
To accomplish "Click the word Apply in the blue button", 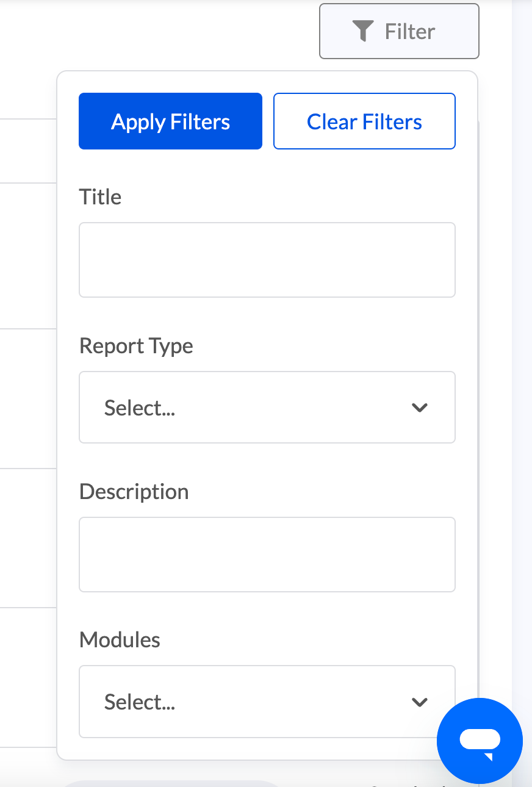I will (x=138, y=123).
